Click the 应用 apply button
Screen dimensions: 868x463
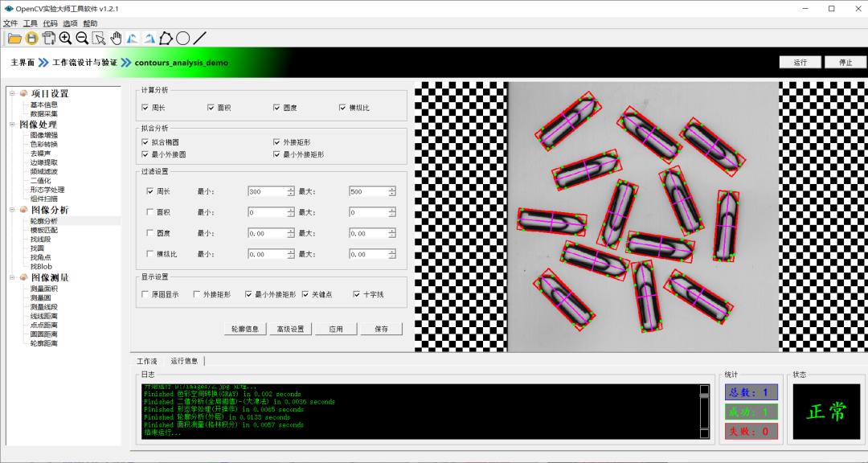click(336, 329)
